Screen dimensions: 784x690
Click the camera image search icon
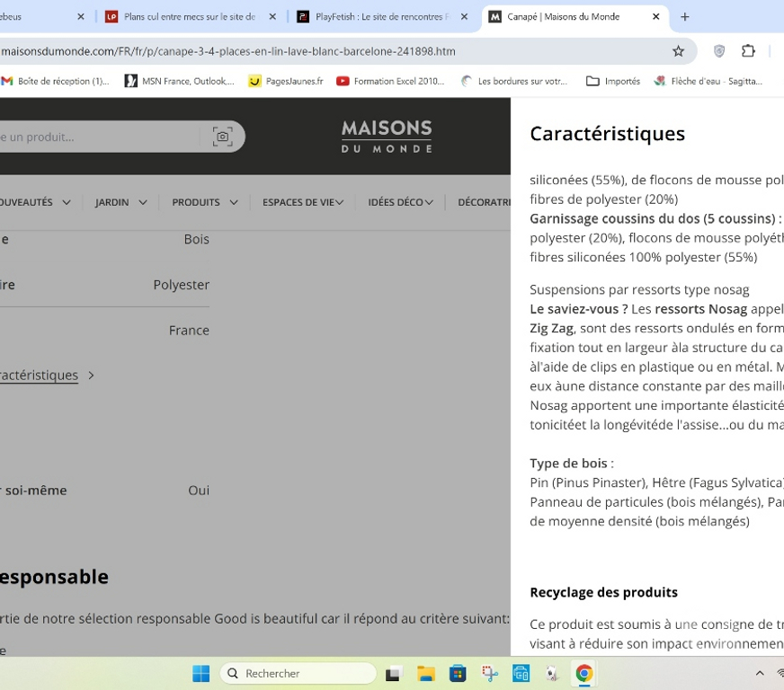point(222,137)
